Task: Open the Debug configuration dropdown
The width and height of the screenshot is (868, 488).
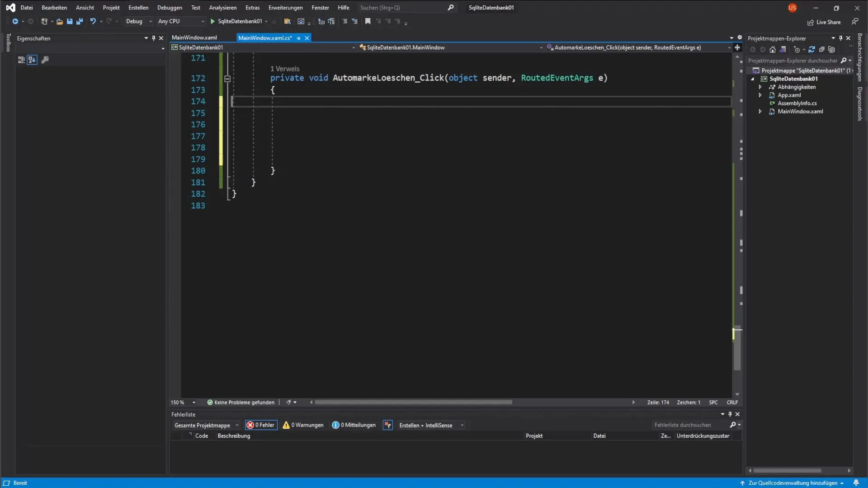Action: coord(139,21)
